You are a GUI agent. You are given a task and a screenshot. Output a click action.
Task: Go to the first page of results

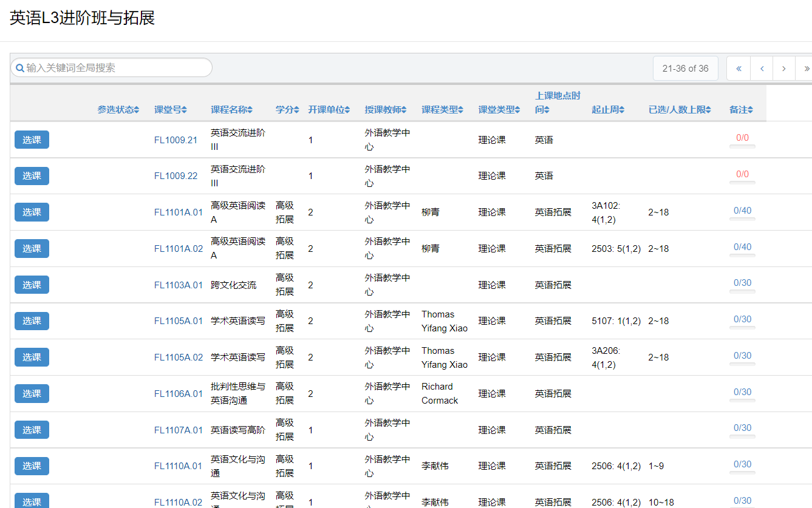739,69
